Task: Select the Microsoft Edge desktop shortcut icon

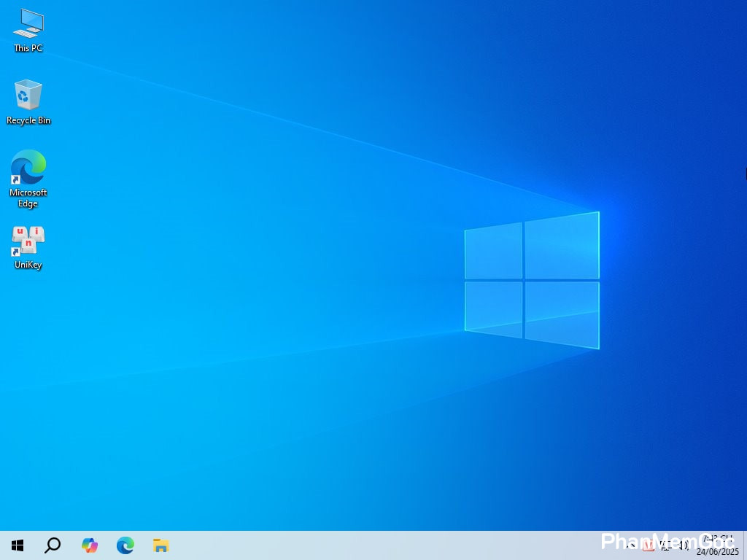Action: click(28, 168)
